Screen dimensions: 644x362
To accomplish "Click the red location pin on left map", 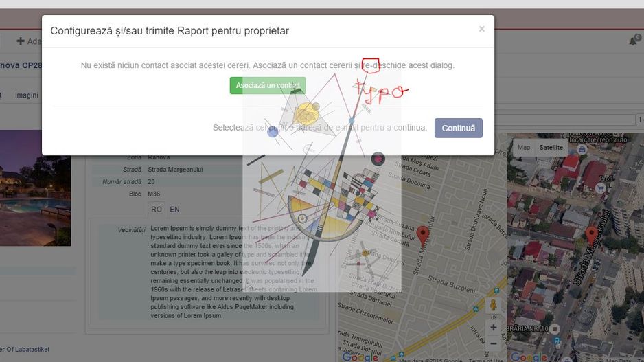I will [423, 235].
